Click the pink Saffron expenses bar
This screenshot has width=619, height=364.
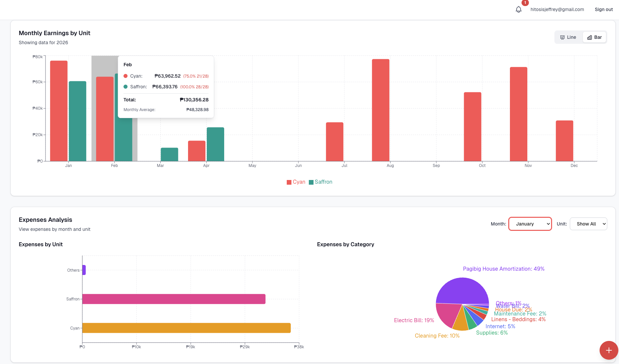(174, 299)
